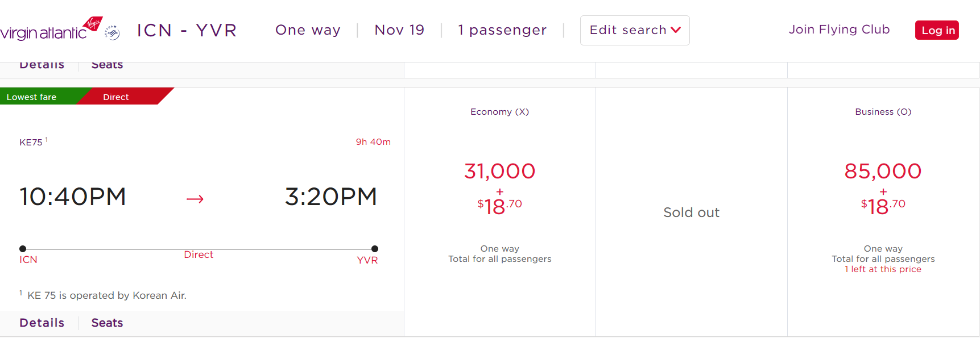Click the Nov 19 date in header
The image size is (980, 338).
coord(399,30)
